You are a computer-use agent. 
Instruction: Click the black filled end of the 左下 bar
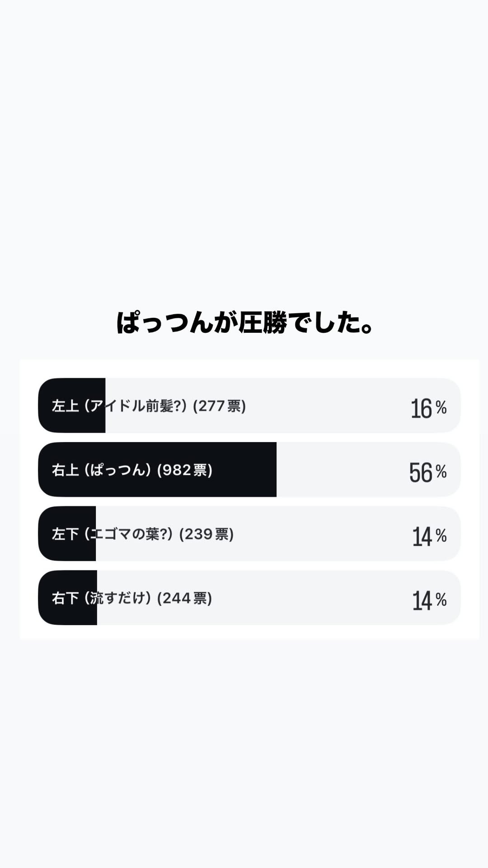point(67,534)
